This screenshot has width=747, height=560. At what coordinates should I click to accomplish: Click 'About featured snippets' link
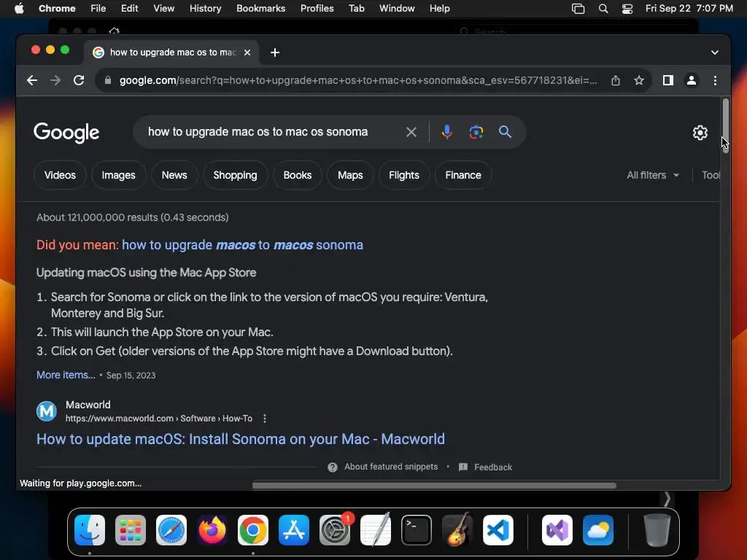(391, 467)
